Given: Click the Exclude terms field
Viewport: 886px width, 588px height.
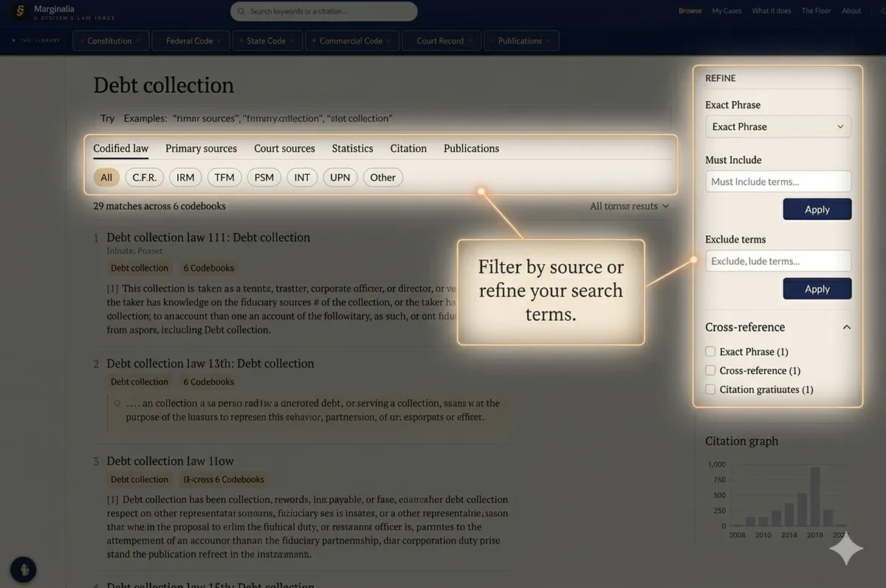Looking at the screenshot, I should [x=778, y=261].
